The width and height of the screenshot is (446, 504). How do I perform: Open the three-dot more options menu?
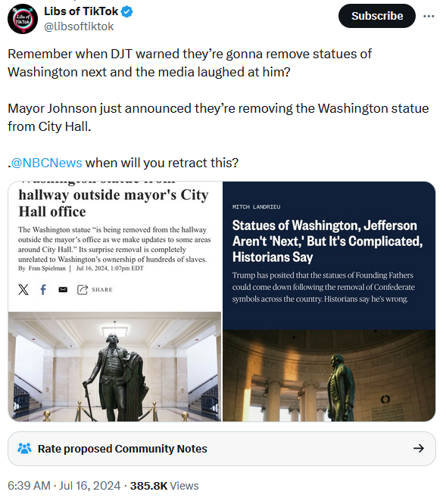pyautogui.click(x=429, y=16)
